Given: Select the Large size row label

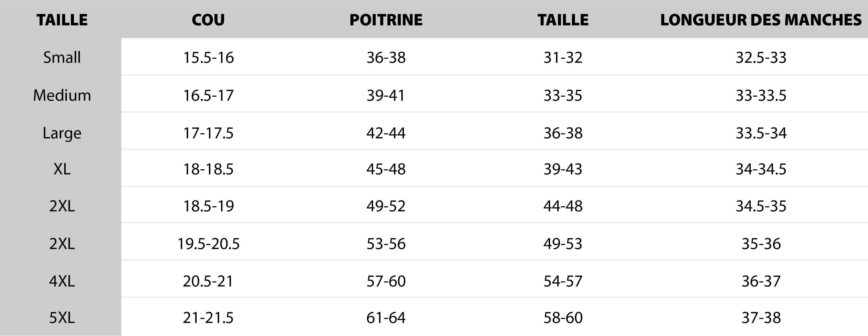Looking at the screenshot, I should [62, 133].
